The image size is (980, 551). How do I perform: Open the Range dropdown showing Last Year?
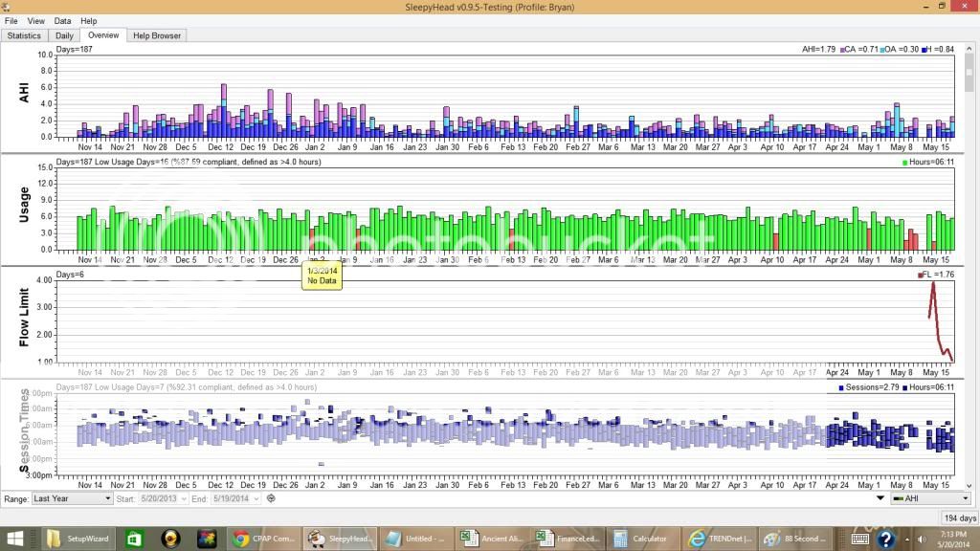click(72, 498)
